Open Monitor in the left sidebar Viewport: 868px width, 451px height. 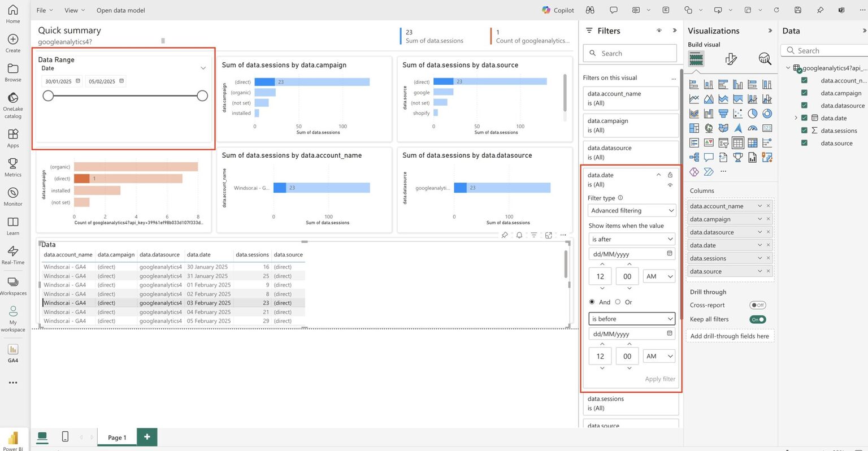click(x=13, y=197)
